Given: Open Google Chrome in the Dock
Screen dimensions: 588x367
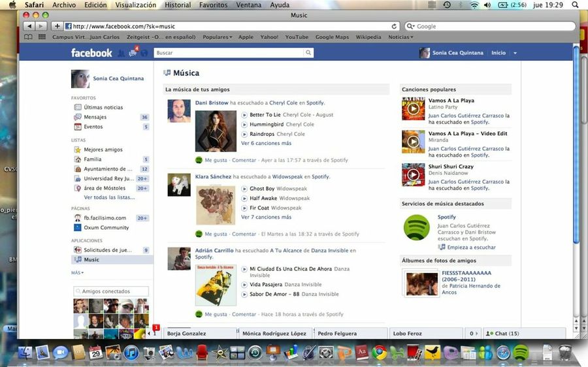Looking at the screenshot, I should point(379,353).
